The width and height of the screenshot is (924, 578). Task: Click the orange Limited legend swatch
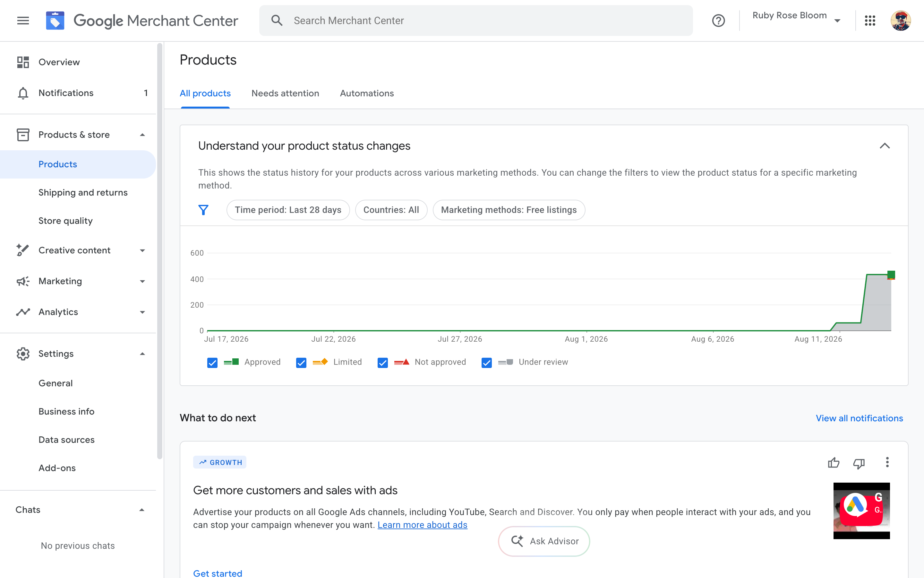click(320, 362)
